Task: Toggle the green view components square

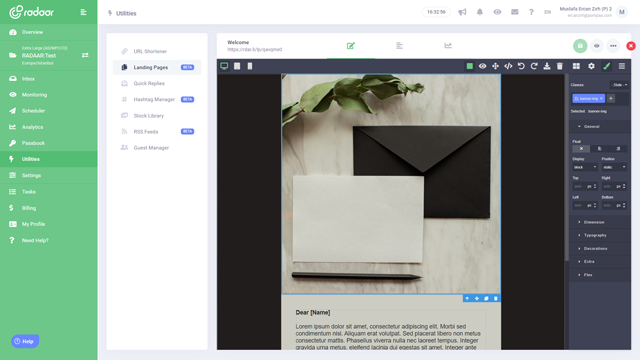Action: coord(470,66)
